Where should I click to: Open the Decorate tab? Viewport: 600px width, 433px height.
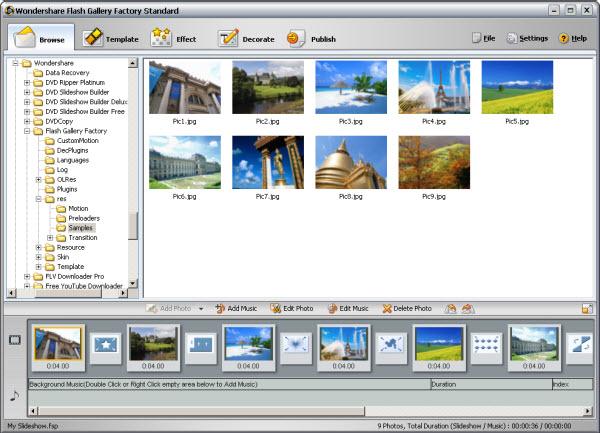pos(246,39)
